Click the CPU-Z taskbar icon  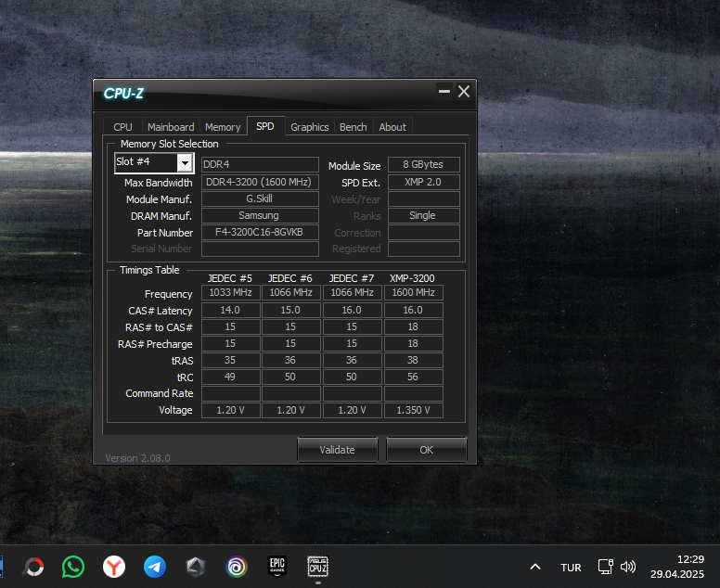pos(317,567)
